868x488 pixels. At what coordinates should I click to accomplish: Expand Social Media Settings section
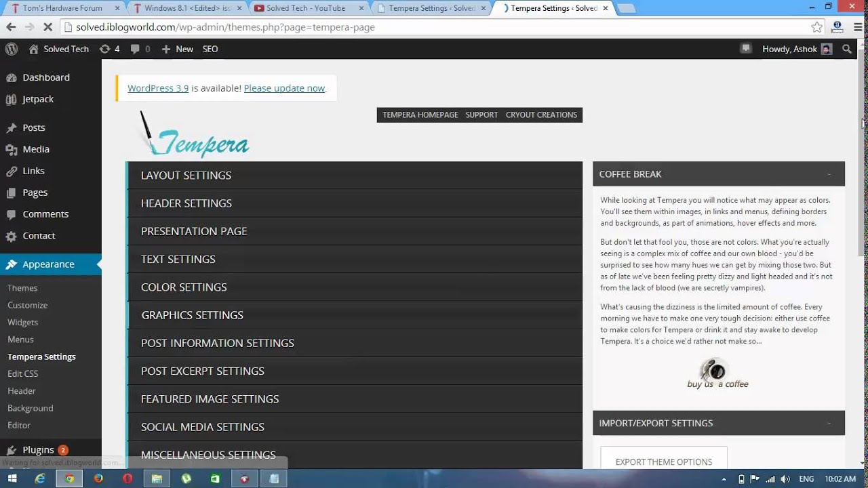tap(354, 427)
